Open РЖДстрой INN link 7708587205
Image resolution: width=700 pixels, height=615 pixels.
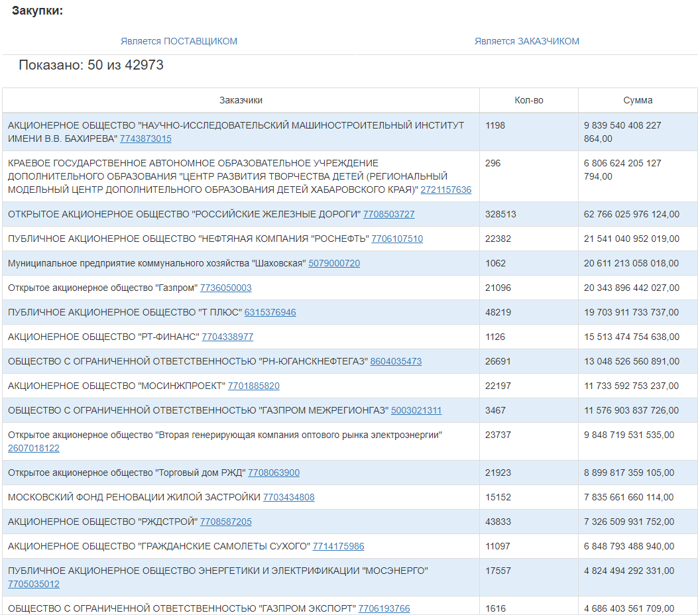[225, 522]
